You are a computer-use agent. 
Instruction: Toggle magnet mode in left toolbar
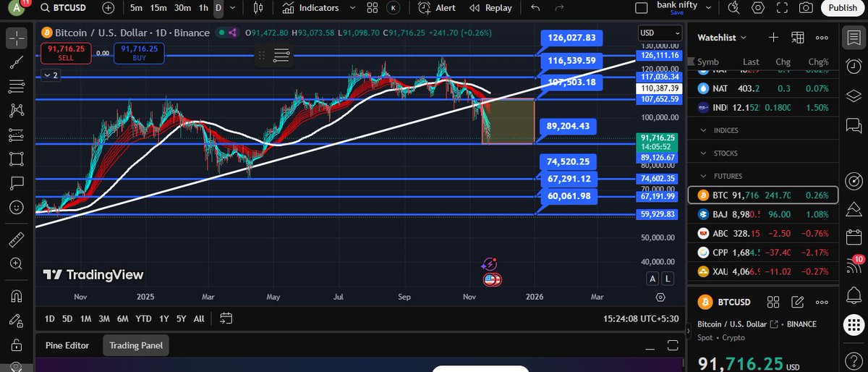tap(17, 296)
